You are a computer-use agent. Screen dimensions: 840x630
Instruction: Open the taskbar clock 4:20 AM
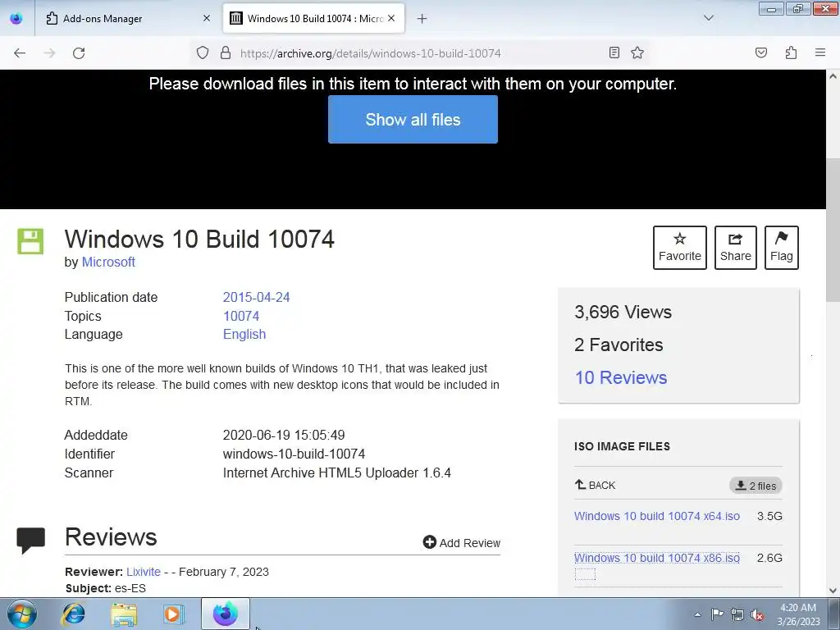click(798, 614)
